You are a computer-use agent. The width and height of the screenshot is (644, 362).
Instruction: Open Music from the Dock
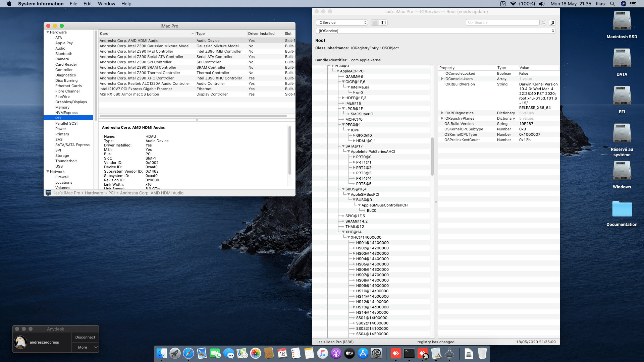[323, 353]
